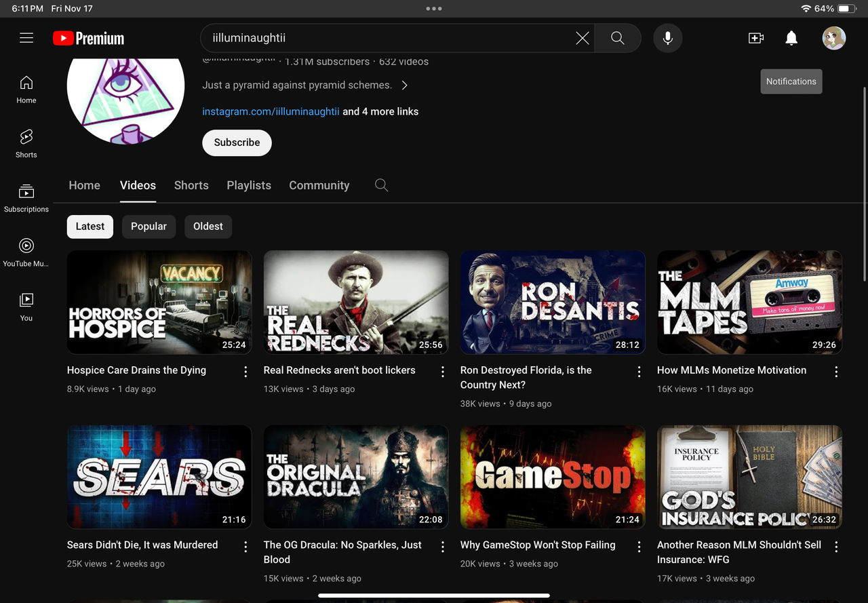Open 'Real Rednecks aren't boot lickers' title
This screenshot has height=603, width=868.
[339, 370]
